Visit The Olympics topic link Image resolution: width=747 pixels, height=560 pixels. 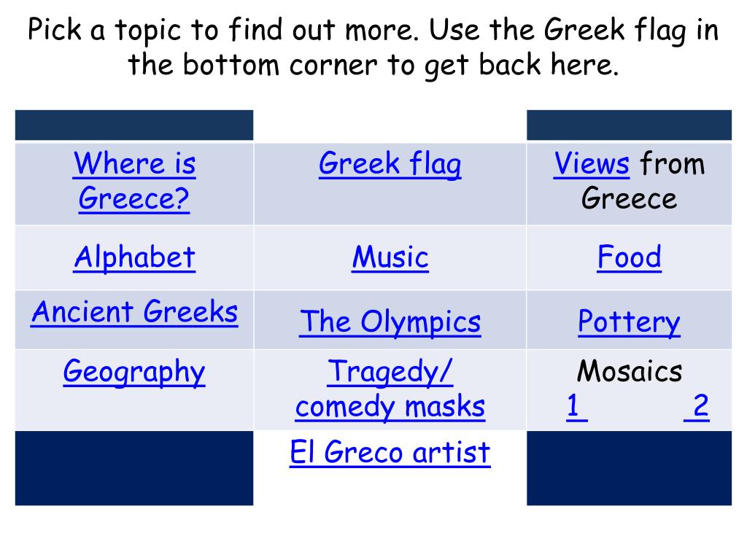coord(390,322)
